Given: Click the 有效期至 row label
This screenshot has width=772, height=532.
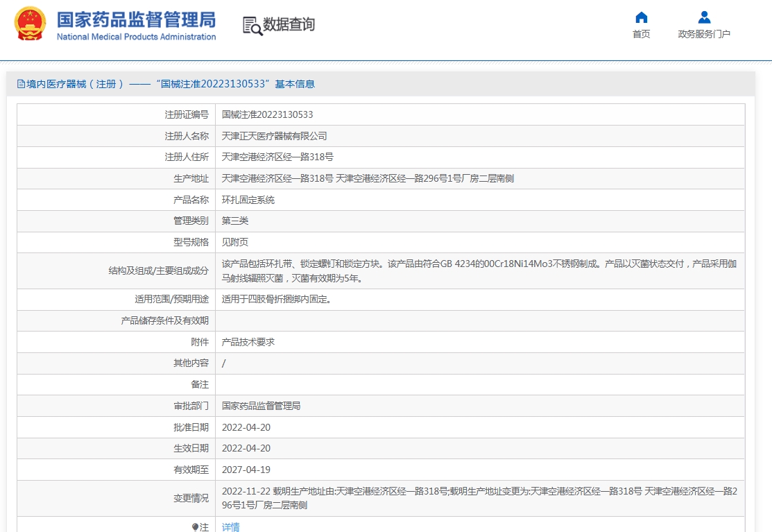Looking at the screenshot, I should point(191,470).
